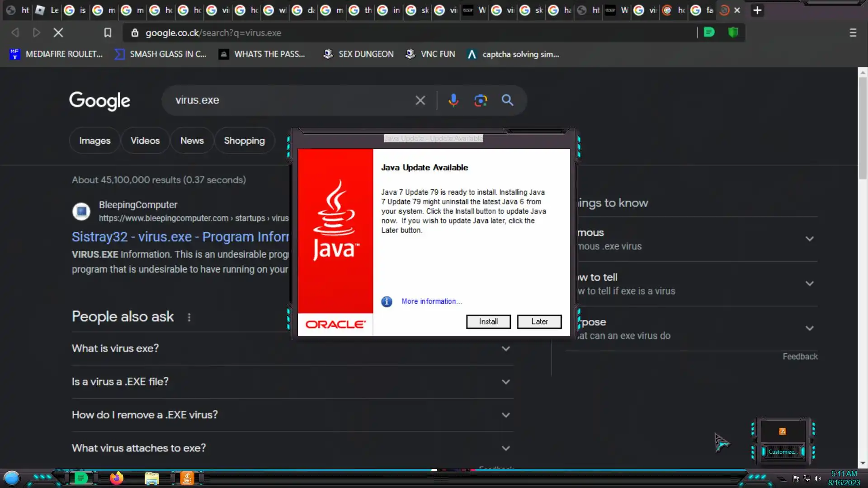Click the Google Lens camera icon
The height and width of the screenshot is (488, 868).
(480, 100)
